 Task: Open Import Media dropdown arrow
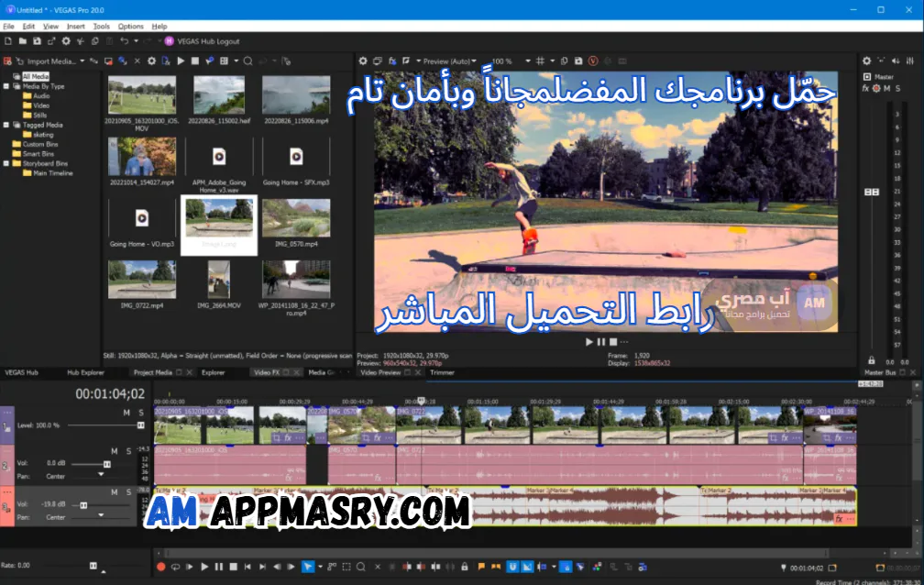pos(82,61)
